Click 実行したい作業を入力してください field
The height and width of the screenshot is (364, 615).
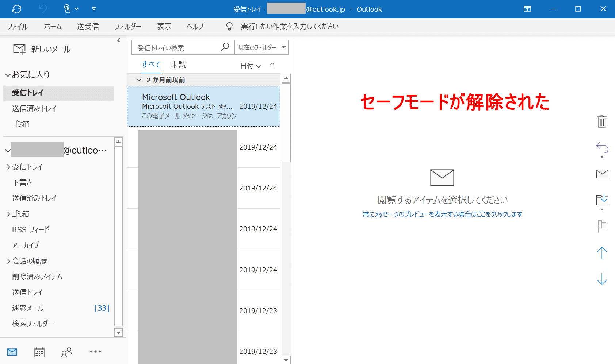point(290,27)
